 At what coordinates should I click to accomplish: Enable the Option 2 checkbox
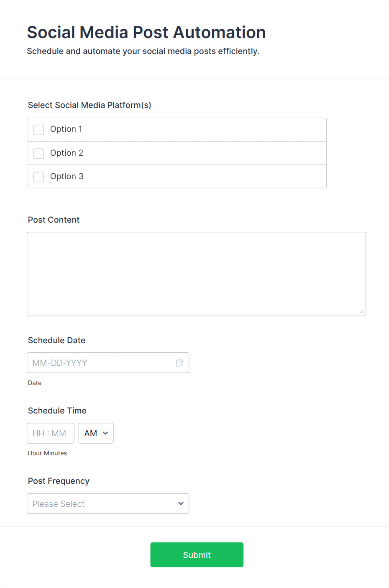(39, 154)
